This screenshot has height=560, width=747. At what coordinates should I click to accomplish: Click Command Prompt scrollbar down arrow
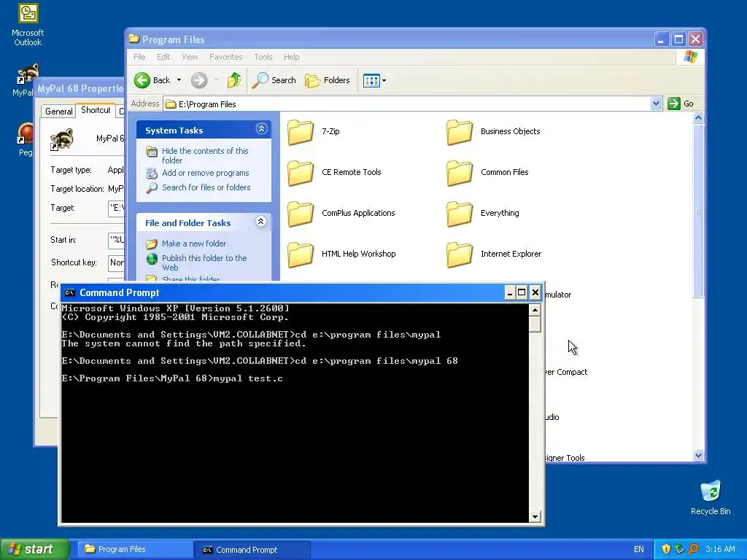pos(535,517)
